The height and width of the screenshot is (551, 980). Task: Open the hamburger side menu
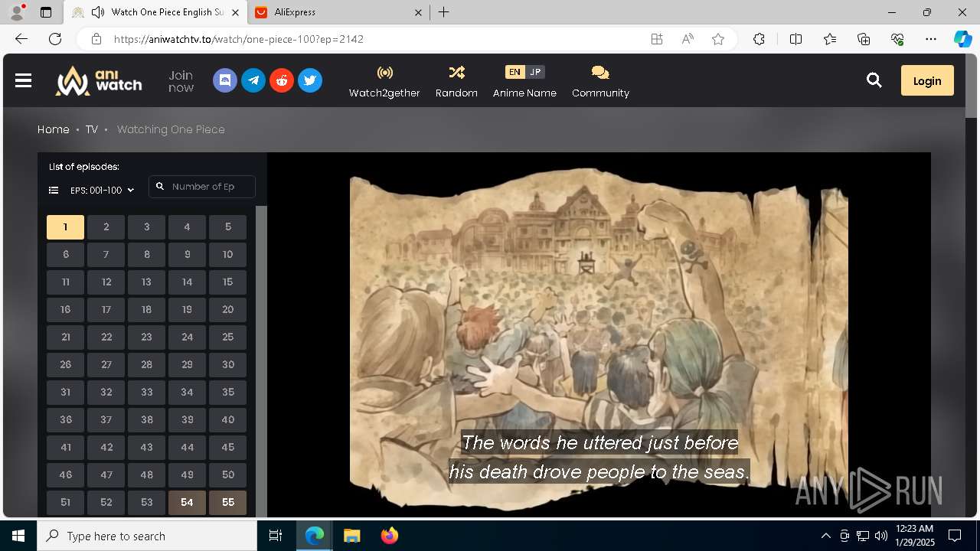[x=23, y=80]
